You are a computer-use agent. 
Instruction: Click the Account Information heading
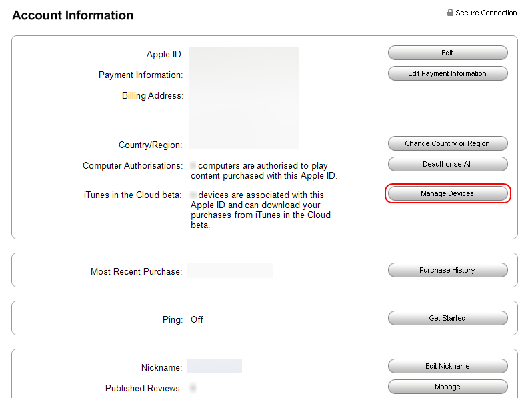[x=73, y=15]
